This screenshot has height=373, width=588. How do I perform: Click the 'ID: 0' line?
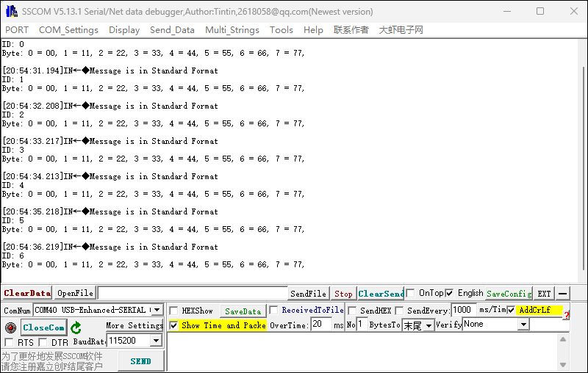tap(13, 44)
